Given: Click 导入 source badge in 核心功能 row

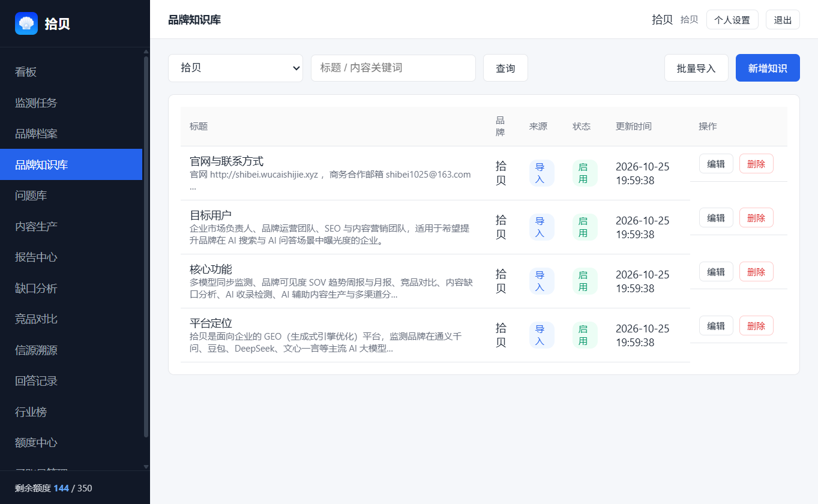Looking at the screenshot, I should coord(541,281).
